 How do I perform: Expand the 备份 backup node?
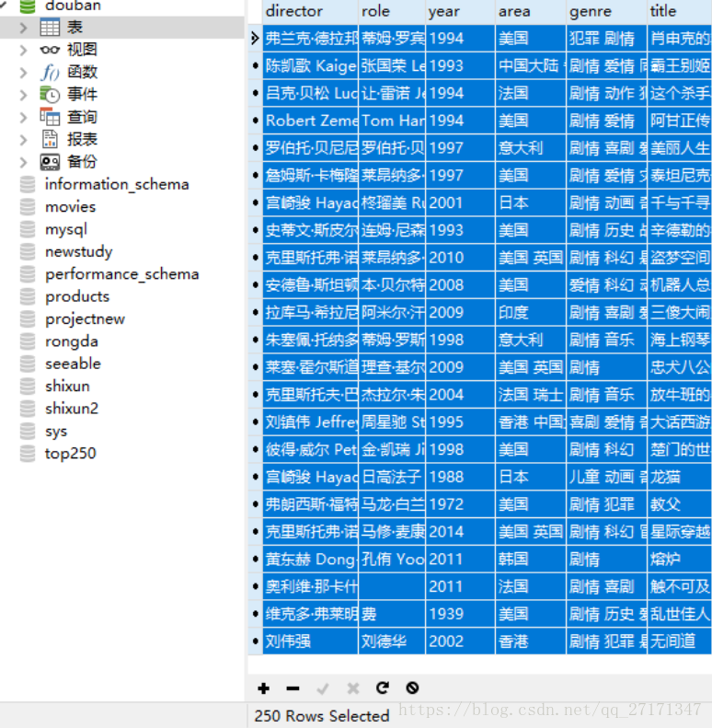click(x=23, y=162)
